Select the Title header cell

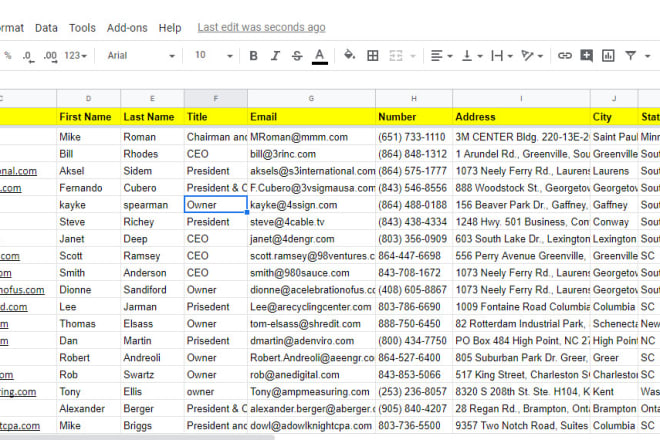pos(216,117)
